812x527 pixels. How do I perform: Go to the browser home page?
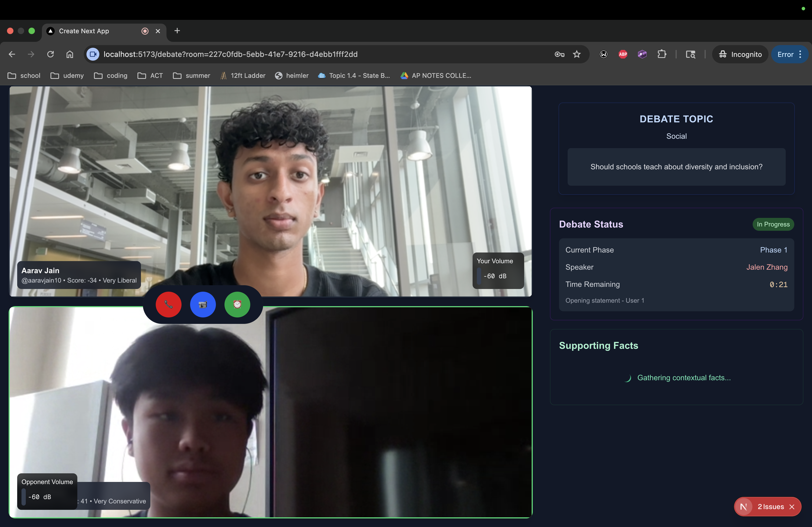coord(70,54)
